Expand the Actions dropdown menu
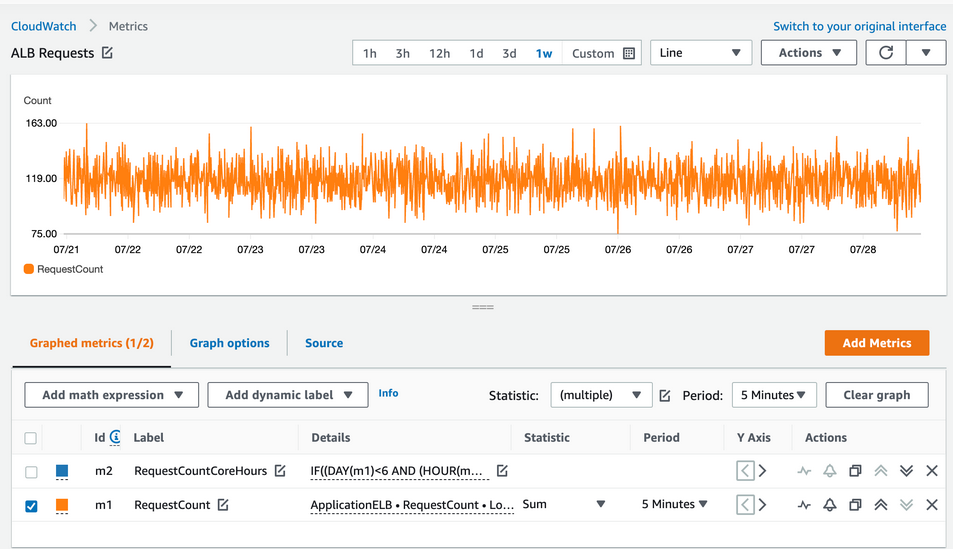 click(x=808, y=53)
